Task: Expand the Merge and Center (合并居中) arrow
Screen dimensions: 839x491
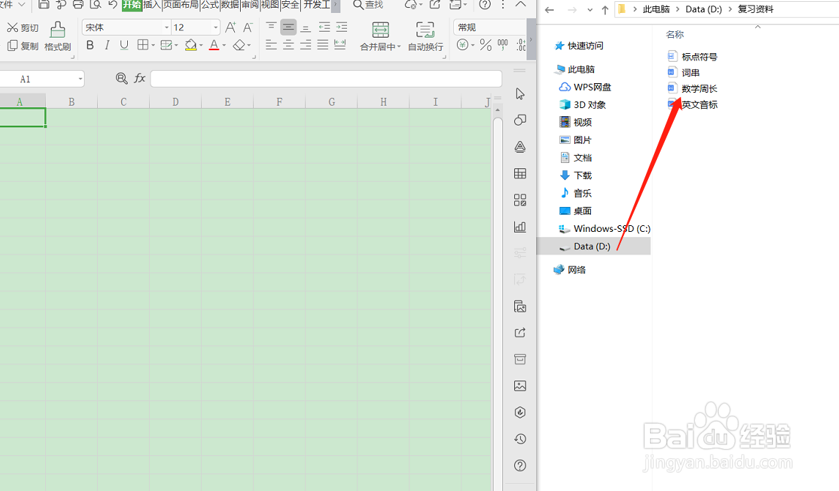Action: [x=399, y=47]
